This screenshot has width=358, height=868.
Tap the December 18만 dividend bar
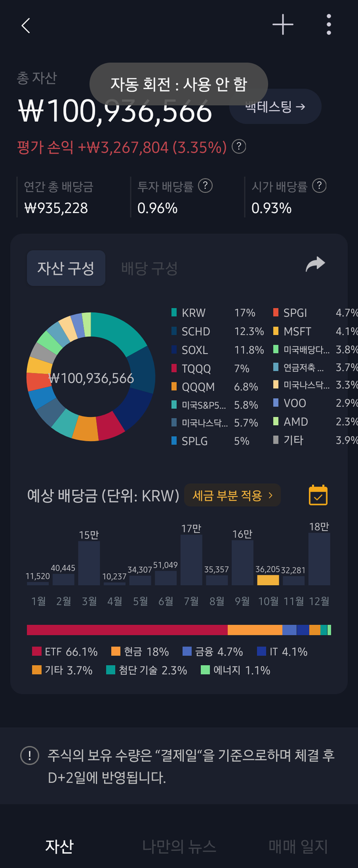319,559
